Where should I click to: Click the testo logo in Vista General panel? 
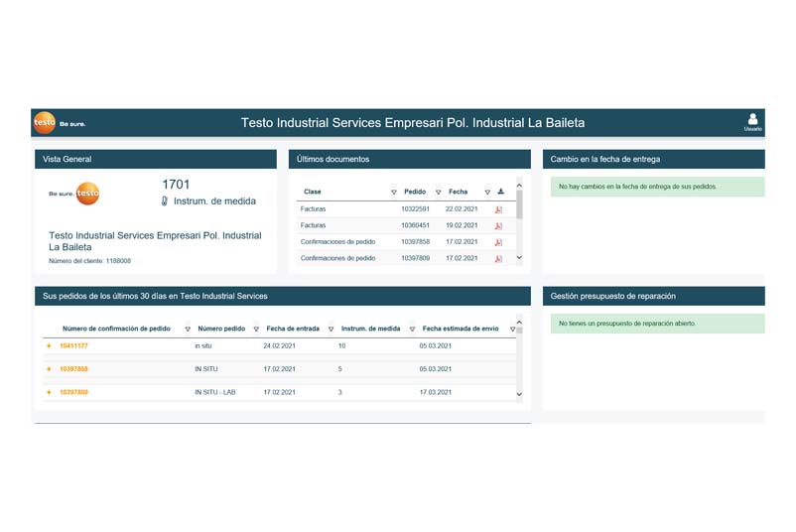pos(87,194)
